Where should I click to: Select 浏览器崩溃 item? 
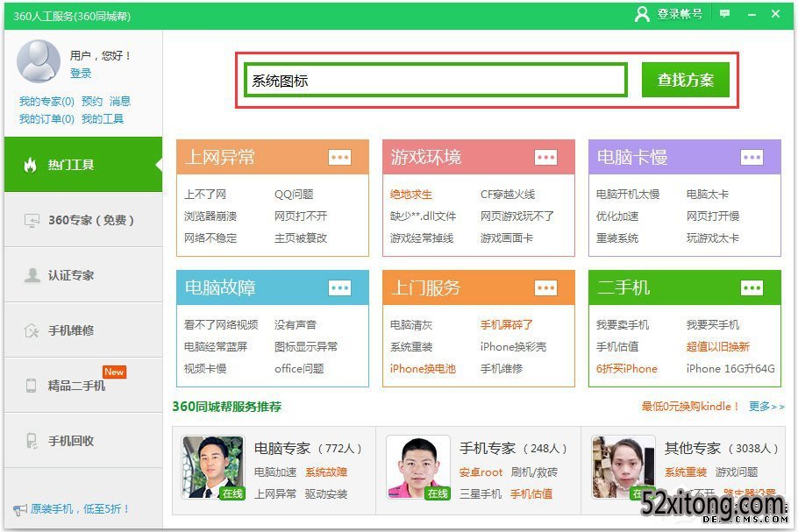point(210,216)
